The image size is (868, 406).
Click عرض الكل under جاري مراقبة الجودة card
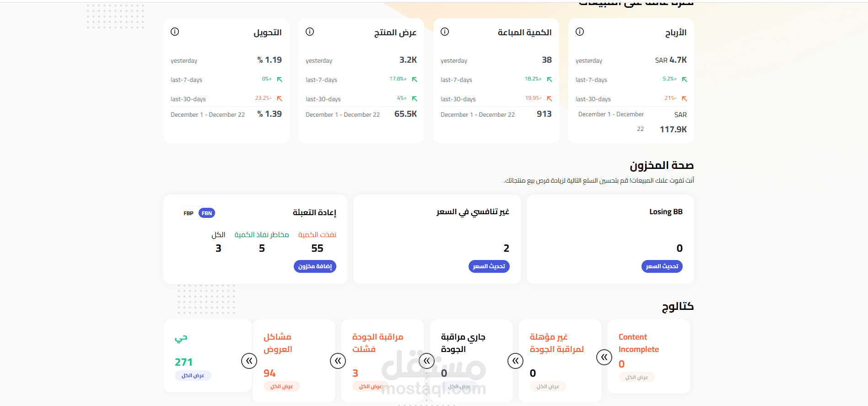point(459,386)
